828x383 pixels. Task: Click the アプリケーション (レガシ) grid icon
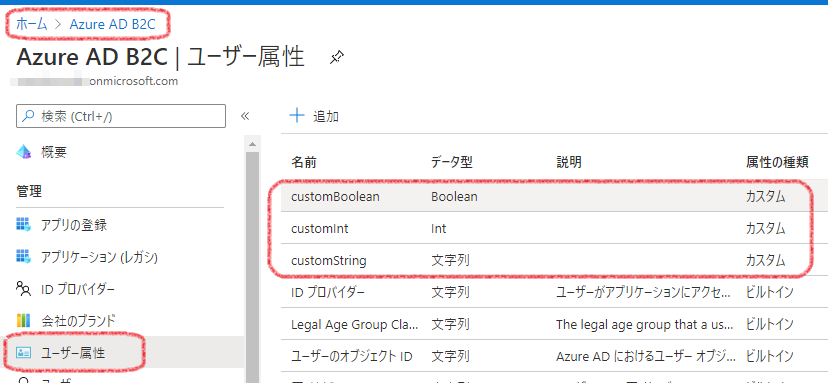pyautogui.click(x=23, y=257)
